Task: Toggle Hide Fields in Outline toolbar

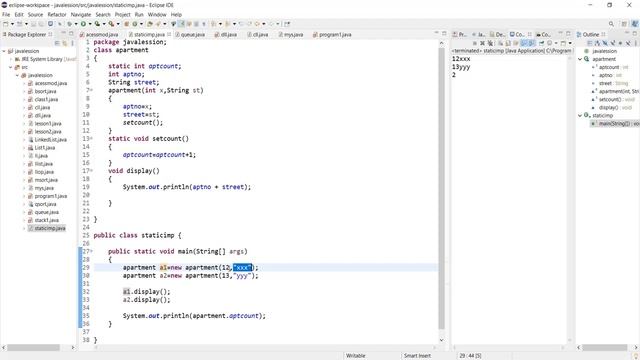Action: (604, 43)
